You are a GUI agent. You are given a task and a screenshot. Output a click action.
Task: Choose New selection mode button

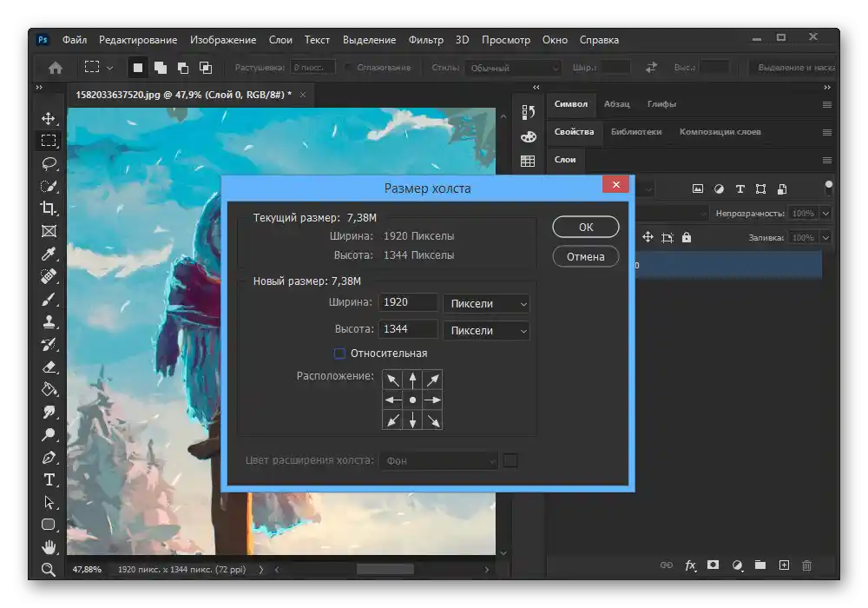coord(138,68)
